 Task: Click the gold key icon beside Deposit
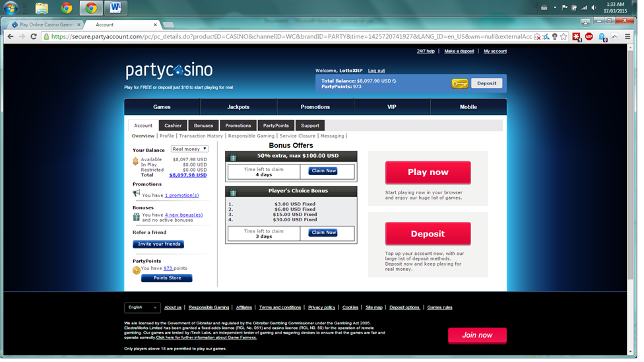point(460,84)
